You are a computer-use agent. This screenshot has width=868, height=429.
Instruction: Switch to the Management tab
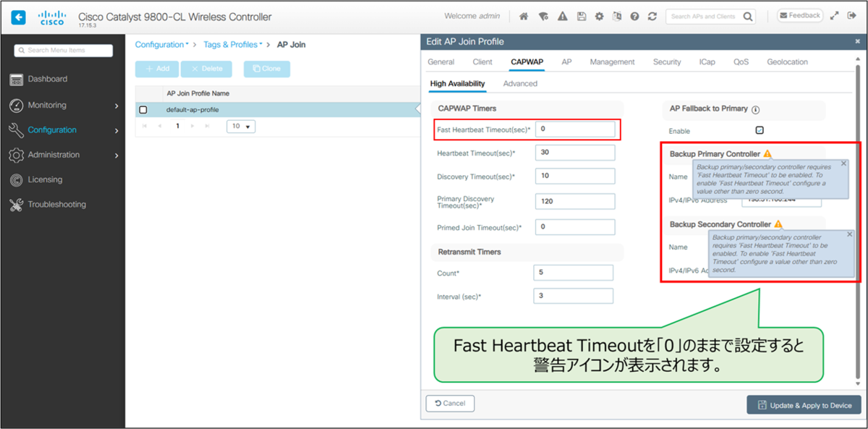[x=612, y=62]
